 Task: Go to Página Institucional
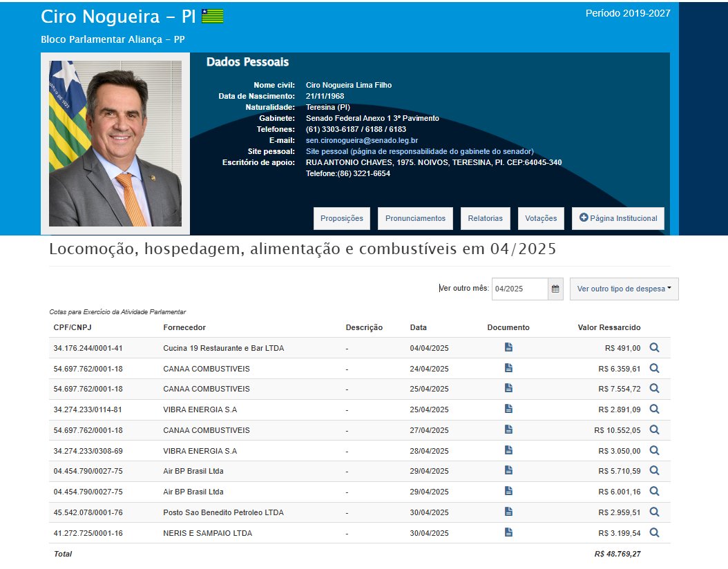[x=618, y=218]
